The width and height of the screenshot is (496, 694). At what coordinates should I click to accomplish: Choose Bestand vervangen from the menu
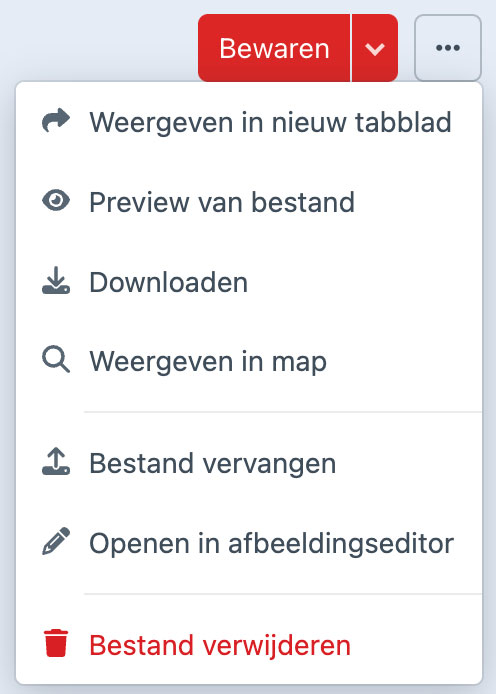tap(249, 463)
